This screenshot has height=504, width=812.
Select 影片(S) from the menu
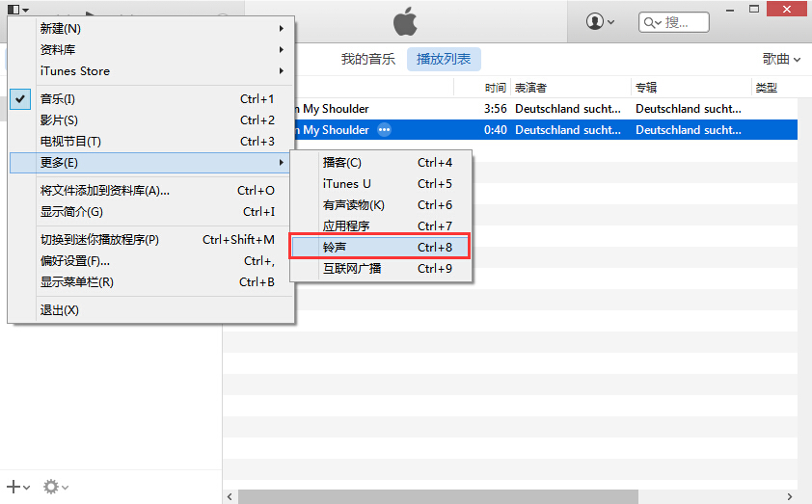[x=151, y=120]
